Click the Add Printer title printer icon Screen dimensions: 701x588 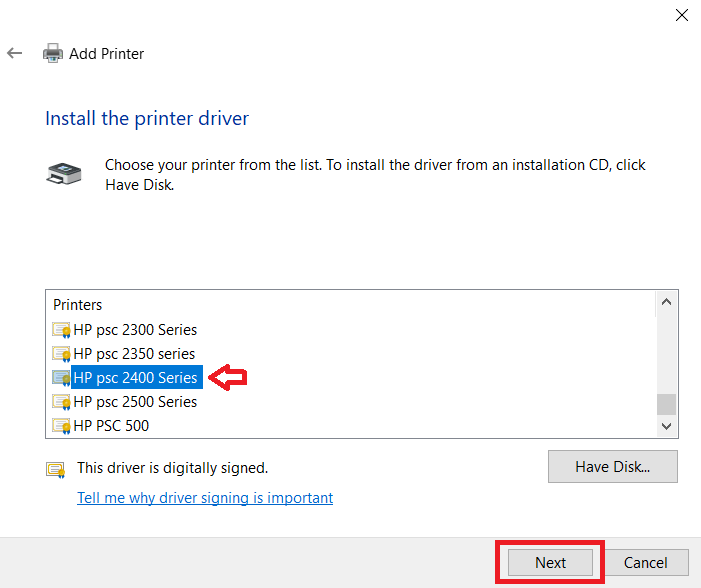tap(53, 53)
